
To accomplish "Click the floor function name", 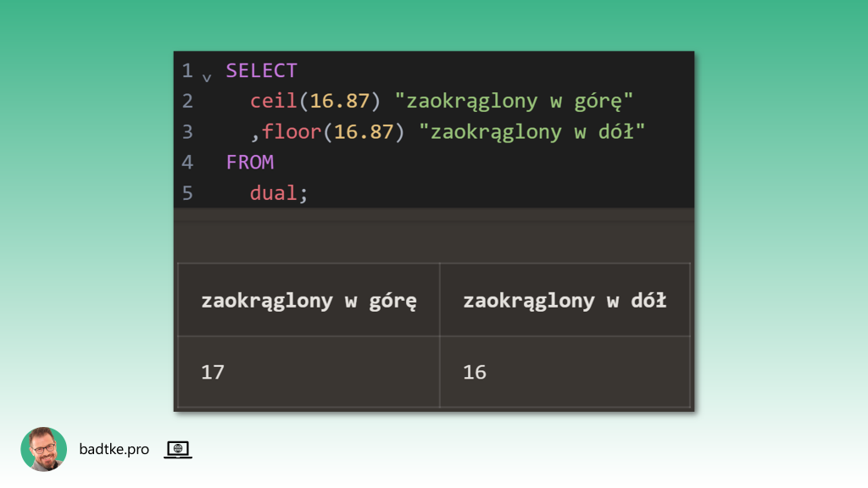I will [x=292, y=131].
